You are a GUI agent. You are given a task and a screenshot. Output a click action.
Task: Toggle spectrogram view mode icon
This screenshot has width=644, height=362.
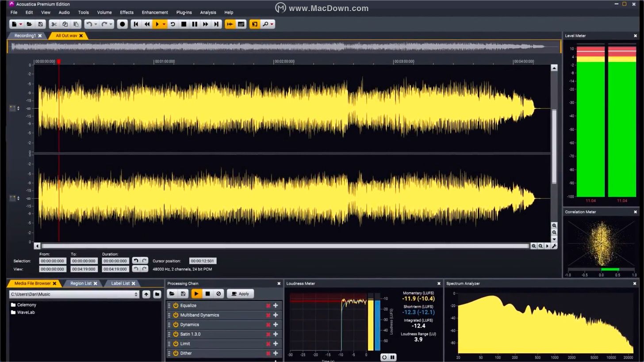241,24
